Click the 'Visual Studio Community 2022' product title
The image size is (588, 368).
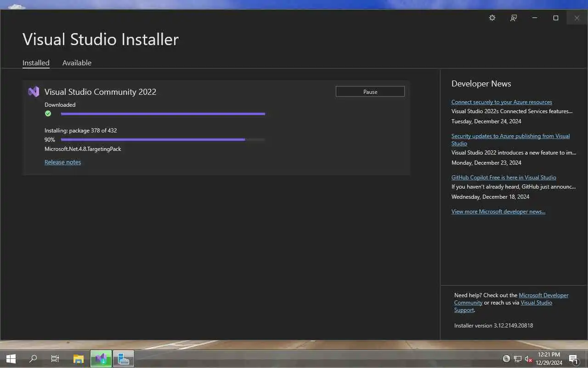coord(100,92)
